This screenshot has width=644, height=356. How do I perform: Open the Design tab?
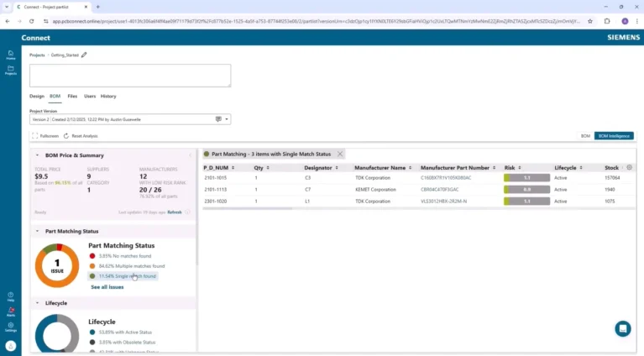point(37,96)
